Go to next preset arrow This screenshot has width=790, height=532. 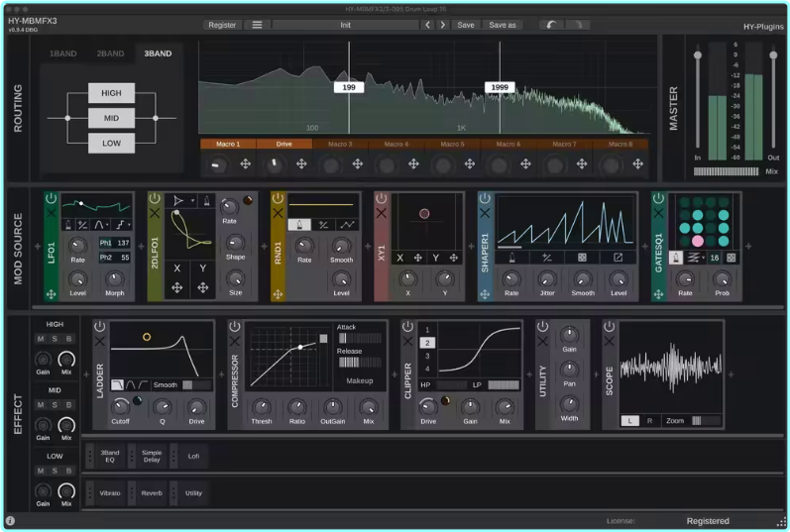443,25
